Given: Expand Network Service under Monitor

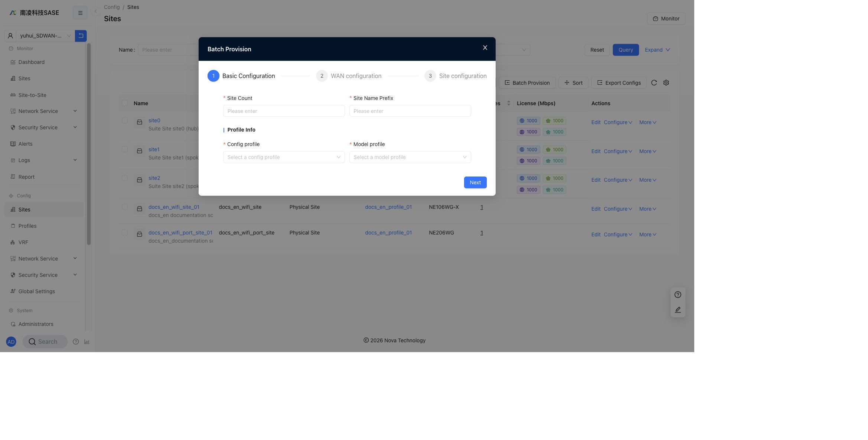Looking at the screenshot, I should [x=44, y=111].
